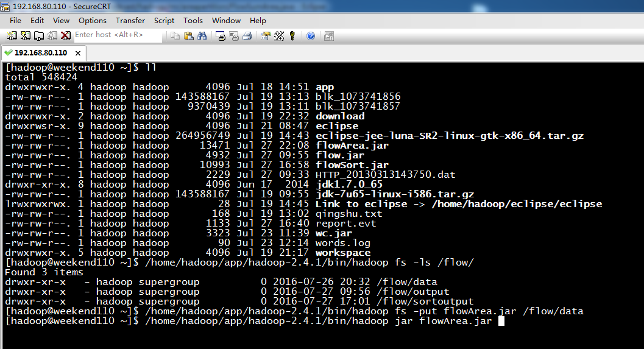Open the Help menu

click(258, 21)
